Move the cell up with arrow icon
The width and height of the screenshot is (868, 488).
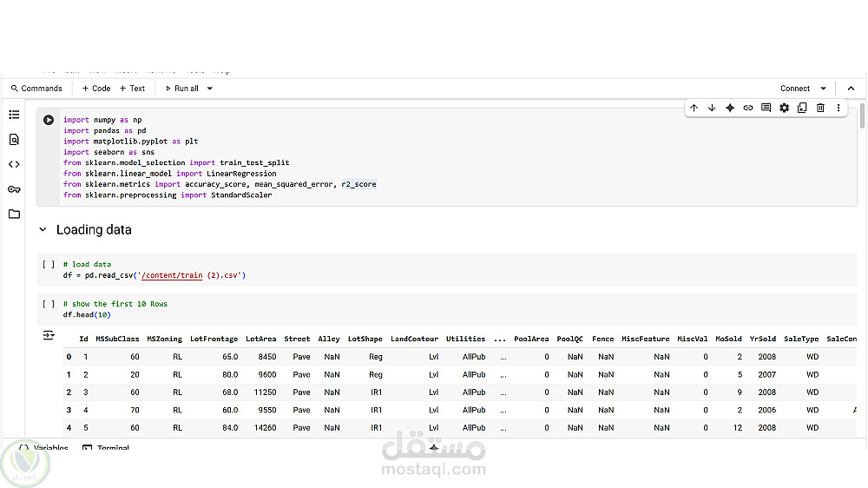click(694, 108)
